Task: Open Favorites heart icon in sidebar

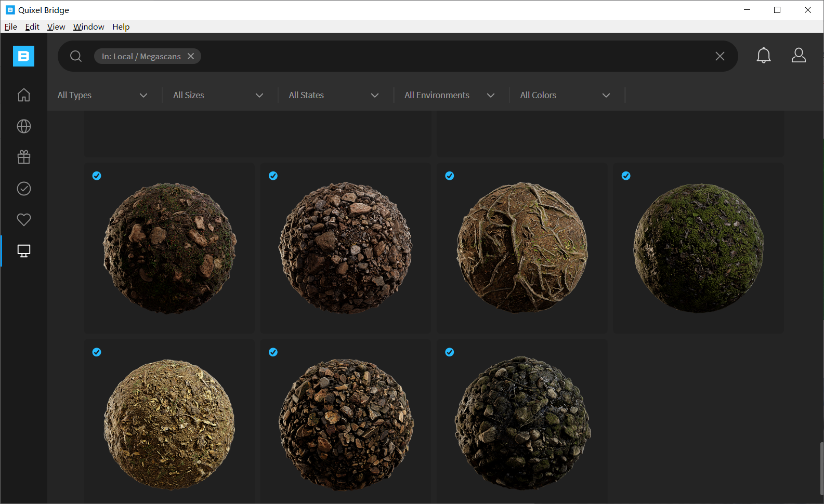Action: click(x=24, y=220)
